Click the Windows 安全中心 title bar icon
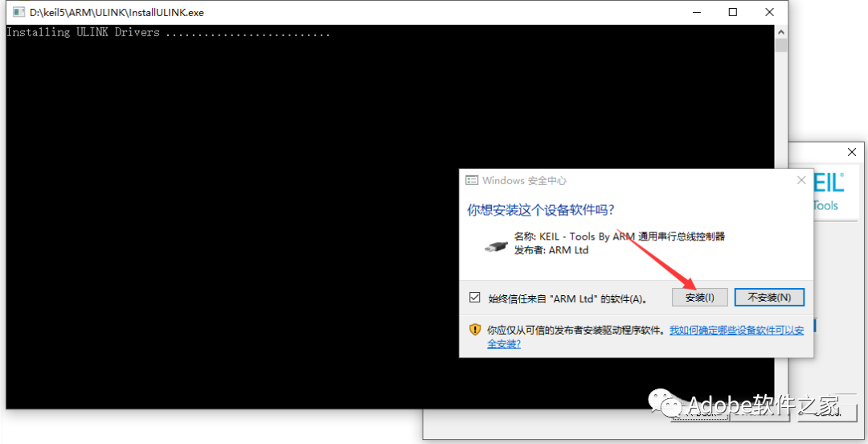 click(x=473, y=181)
